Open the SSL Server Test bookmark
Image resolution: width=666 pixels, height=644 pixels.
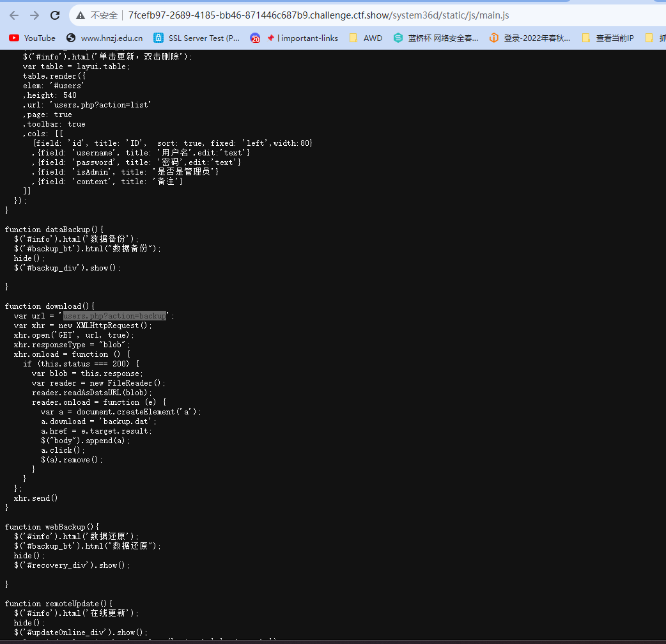coord(196,38)
